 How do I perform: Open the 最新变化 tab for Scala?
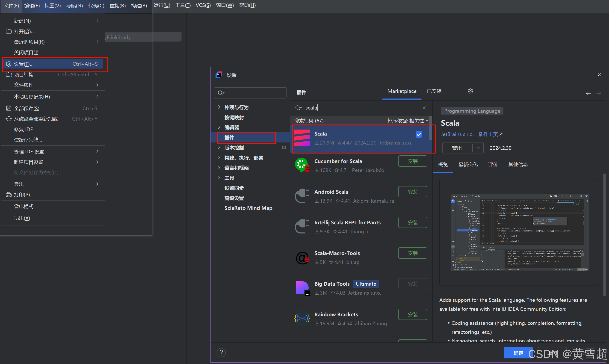tap(468, 164)
